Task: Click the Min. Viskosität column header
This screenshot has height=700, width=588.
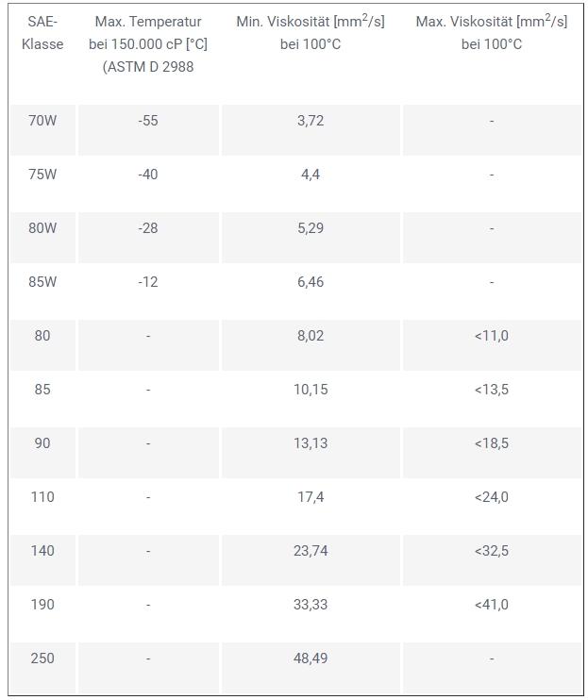Action: pos(310,33)
